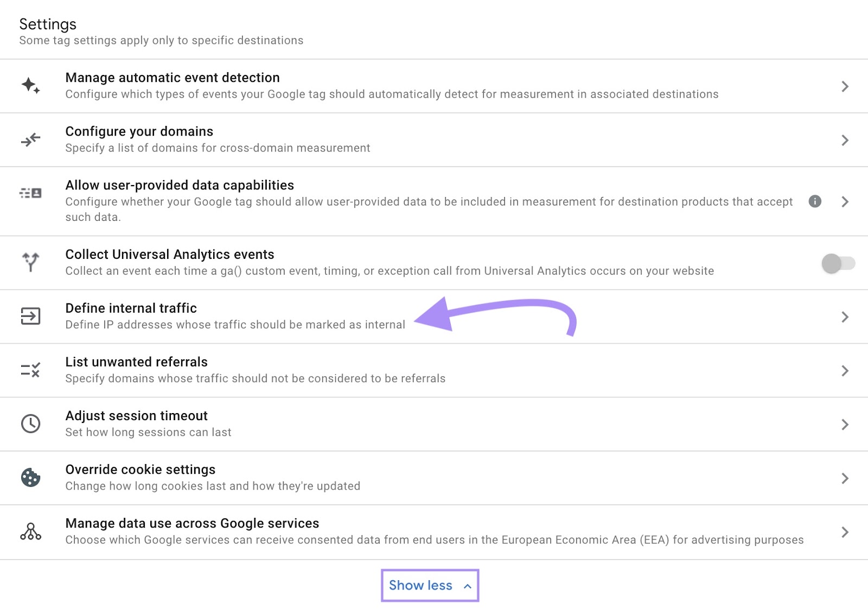Image resolution: width=868 pixels, height=609 pixels.
Task: Click the network nodes icon for Manage data use
Action: point(30,531)
